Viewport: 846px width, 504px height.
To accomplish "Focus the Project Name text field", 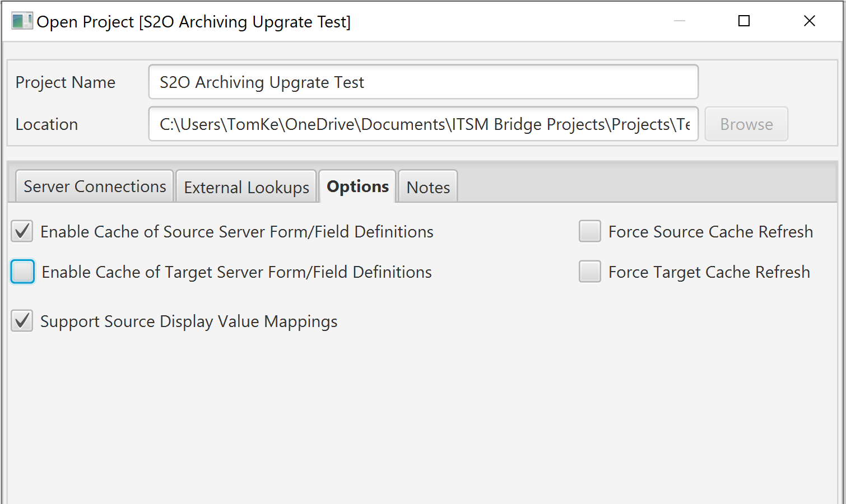I will tap(424, 82).
